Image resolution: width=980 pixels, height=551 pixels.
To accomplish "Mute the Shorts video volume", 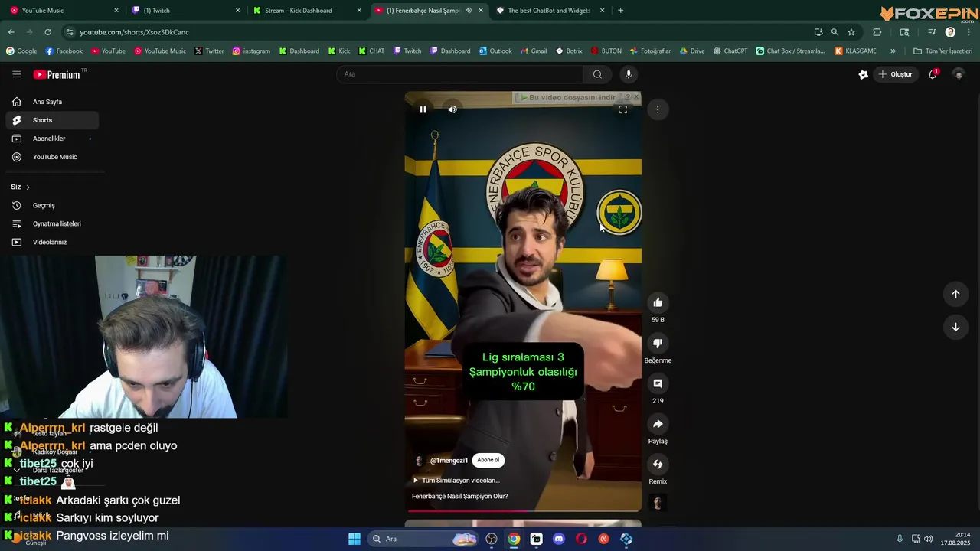I will pyautogui.click(x=452, y=109).
